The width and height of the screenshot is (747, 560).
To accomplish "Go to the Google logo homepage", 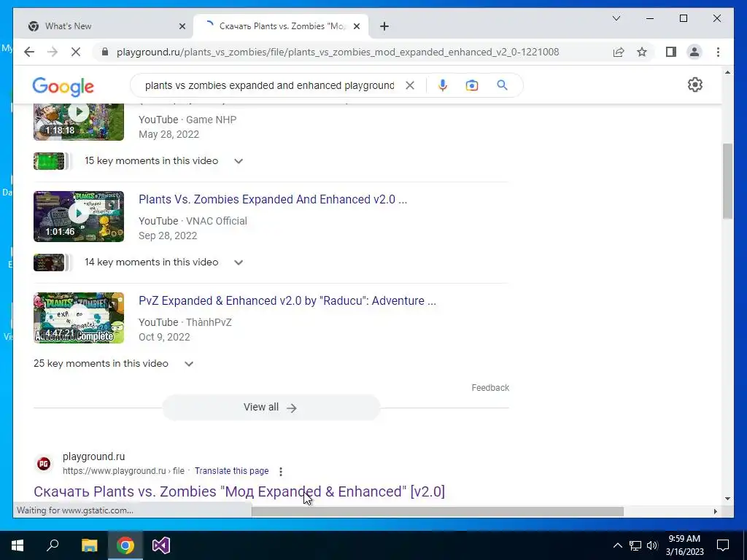I will pyautogui.click(x=63, y=87).
